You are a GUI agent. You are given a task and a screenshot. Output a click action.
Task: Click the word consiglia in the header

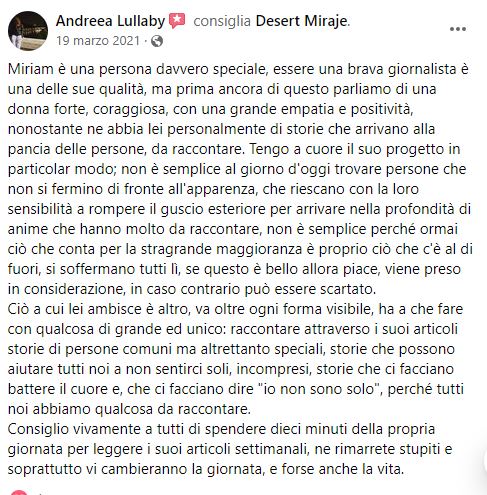[x=222, y=21]
